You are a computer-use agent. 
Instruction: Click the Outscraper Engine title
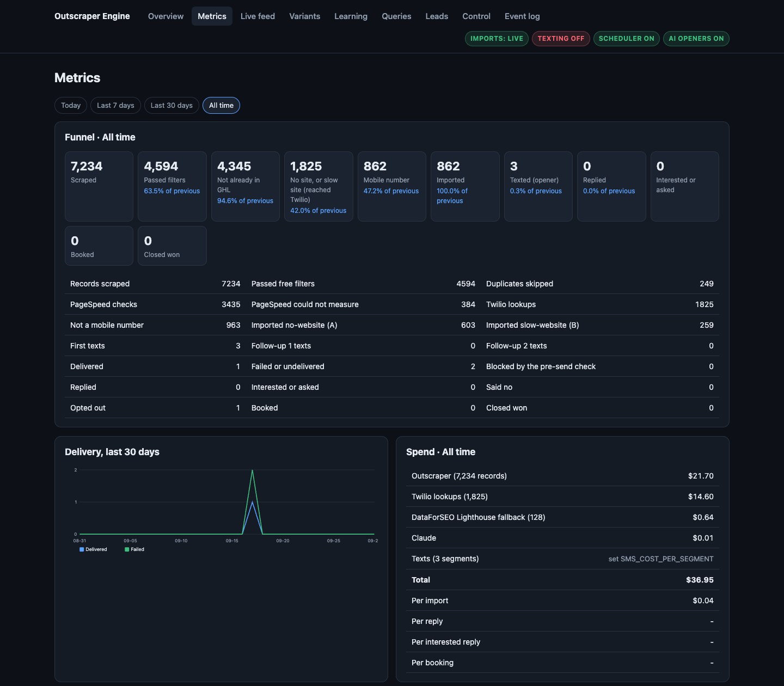point(92,16)
